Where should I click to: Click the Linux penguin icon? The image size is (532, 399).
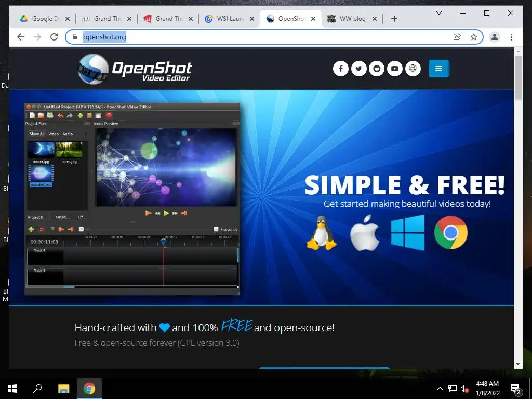[321, 233]
